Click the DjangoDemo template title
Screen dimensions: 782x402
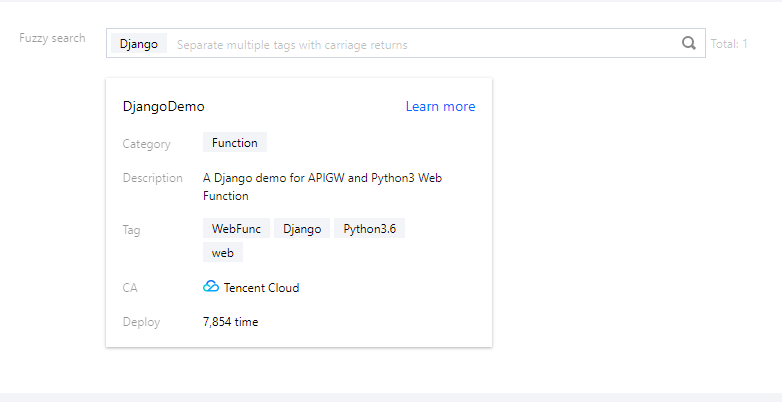tap(164, 107)
